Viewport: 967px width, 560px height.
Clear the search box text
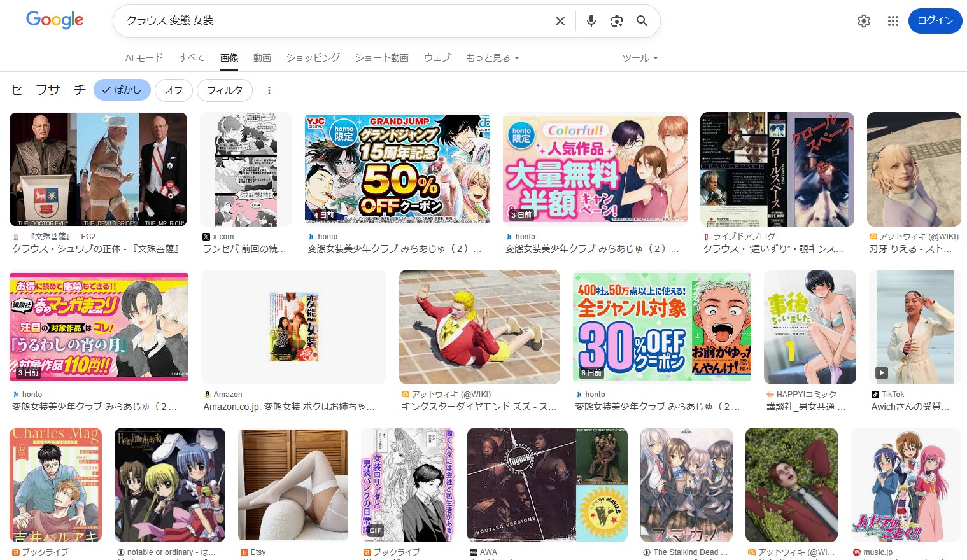click(560, 21)
